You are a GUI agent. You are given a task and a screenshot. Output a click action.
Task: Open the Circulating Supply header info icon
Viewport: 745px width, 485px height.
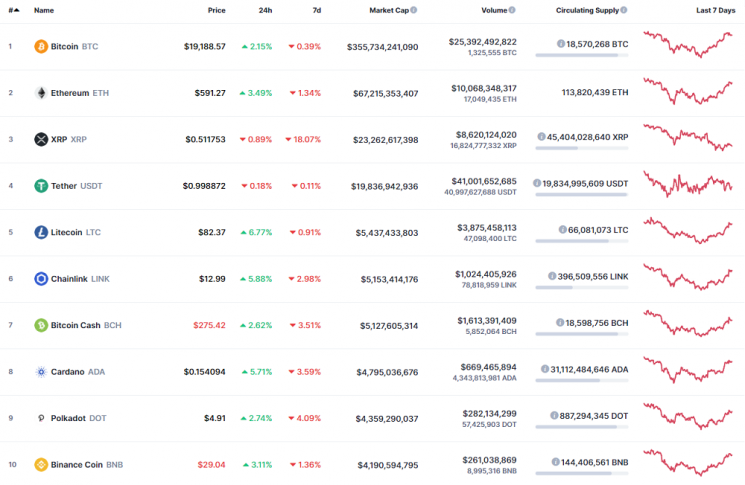click(x=624, y=10)
